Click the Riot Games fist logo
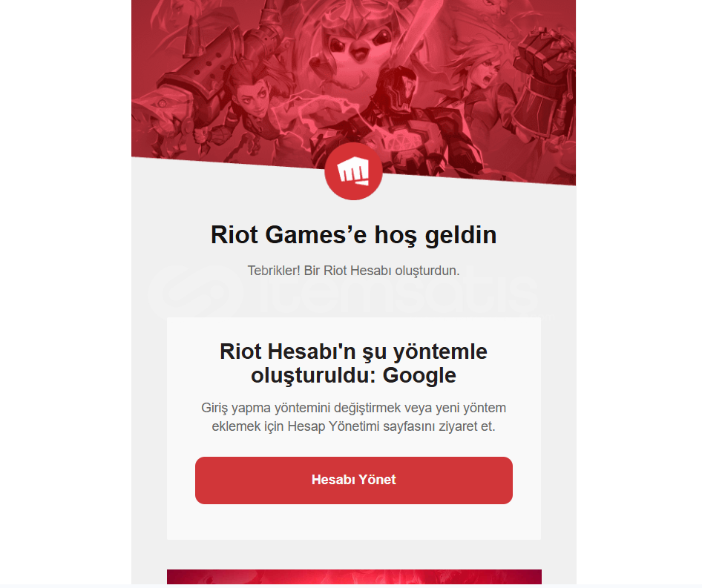Screen dimensions: 702x588 (x=353, y=171)
